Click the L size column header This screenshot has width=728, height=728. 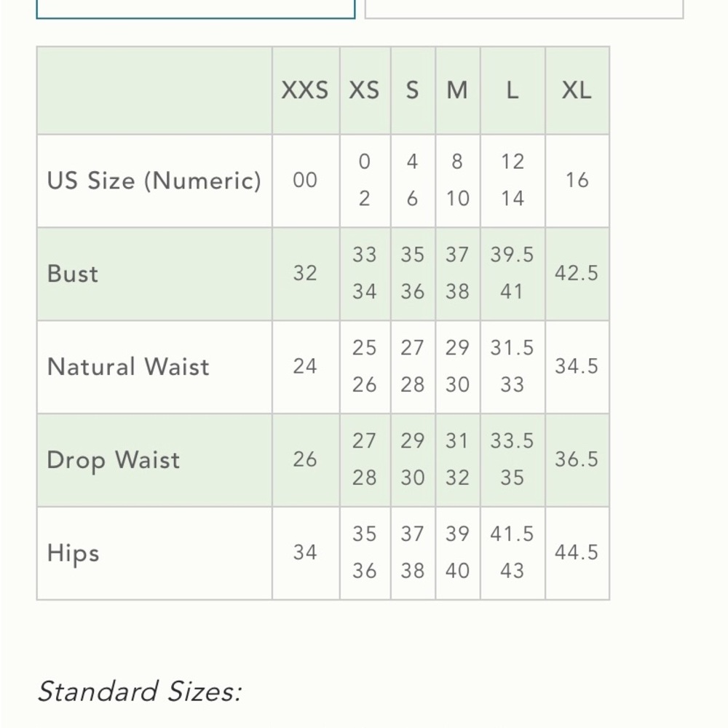(512, 90)
